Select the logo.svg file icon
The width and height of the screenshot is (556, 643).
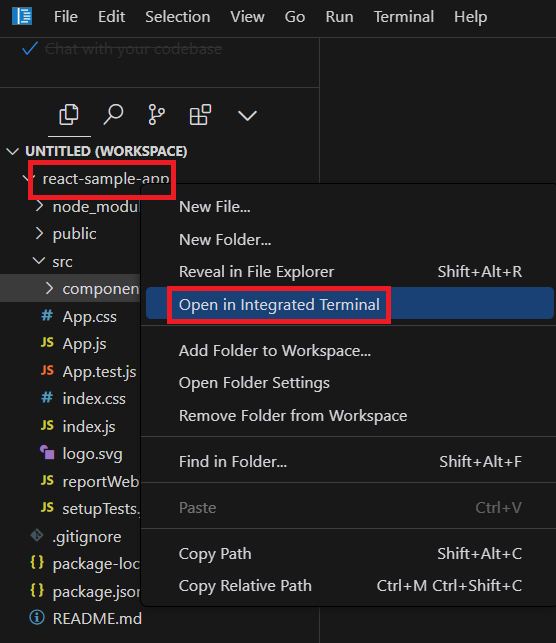47,453
